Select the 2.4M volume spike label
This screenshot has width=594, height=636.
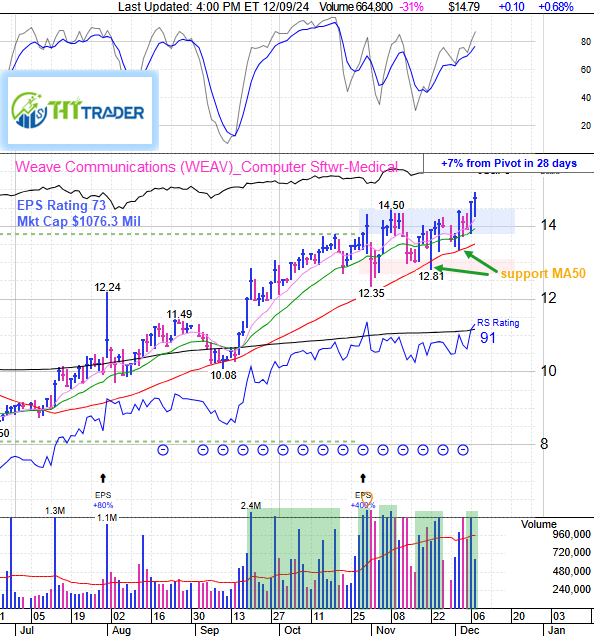coord(251,505)
